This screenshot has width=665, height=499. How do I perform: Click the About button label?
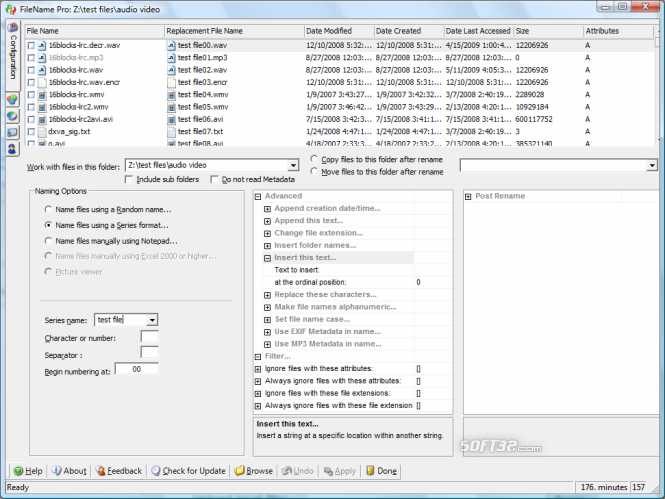(x=75, y=471)
